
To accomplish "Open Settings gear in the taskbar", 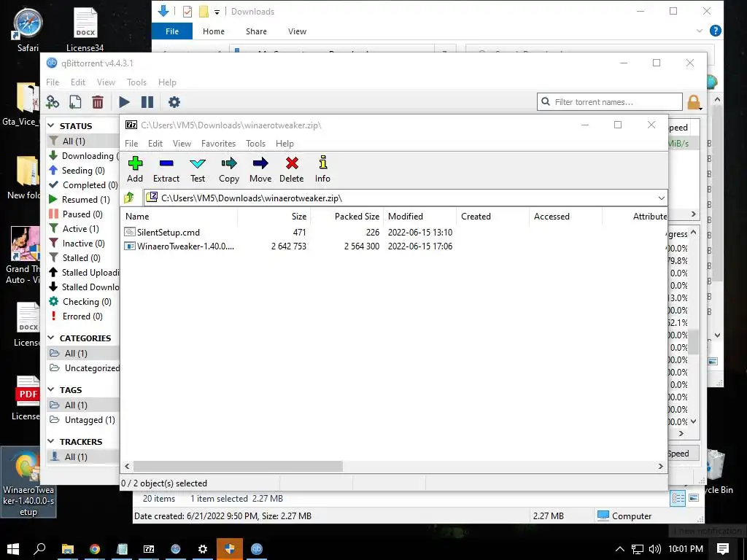I will pyautogui.click(x=203, y=548).
